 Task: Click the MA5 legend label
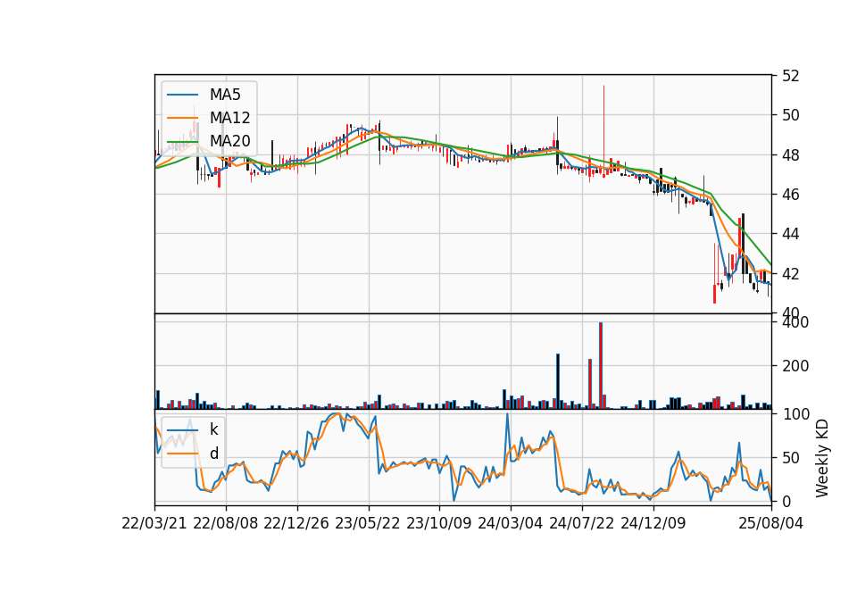(x=225, y=95)
